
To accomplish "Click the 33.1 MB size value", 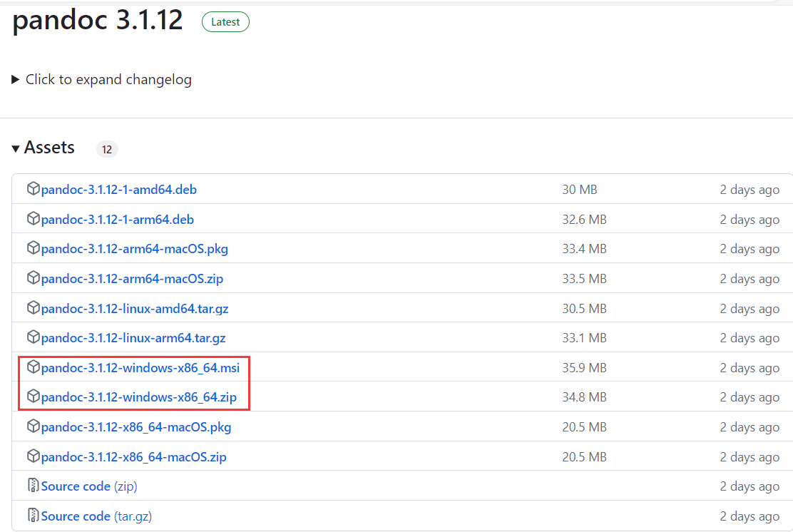I will [584, 338].
